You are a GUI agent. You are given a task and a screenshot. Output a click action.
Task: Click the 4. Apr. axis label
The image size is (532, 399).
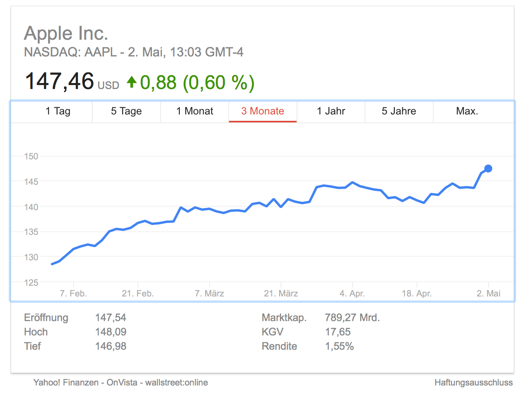tap(352, 293)
